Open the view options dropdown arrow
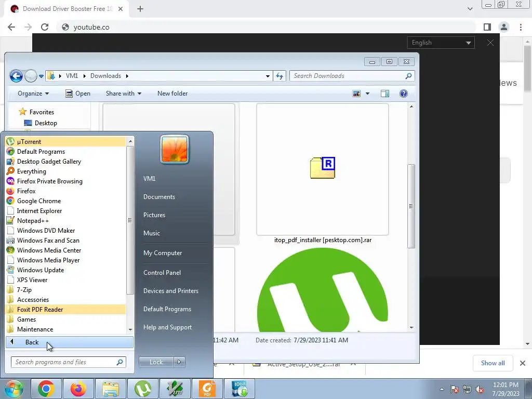The width and height of the screenshot is (532, 399). coord(367,94)
